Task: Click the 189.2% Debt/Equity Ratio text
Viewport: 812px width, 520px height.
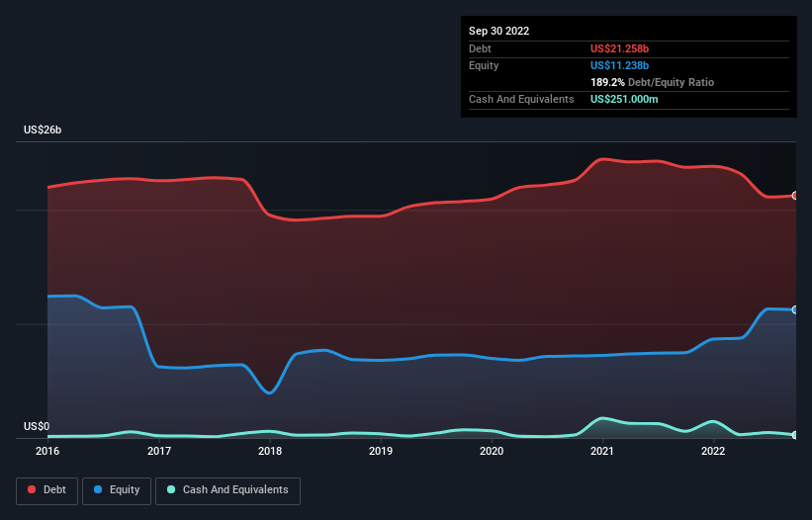Action: pos(652,82)
